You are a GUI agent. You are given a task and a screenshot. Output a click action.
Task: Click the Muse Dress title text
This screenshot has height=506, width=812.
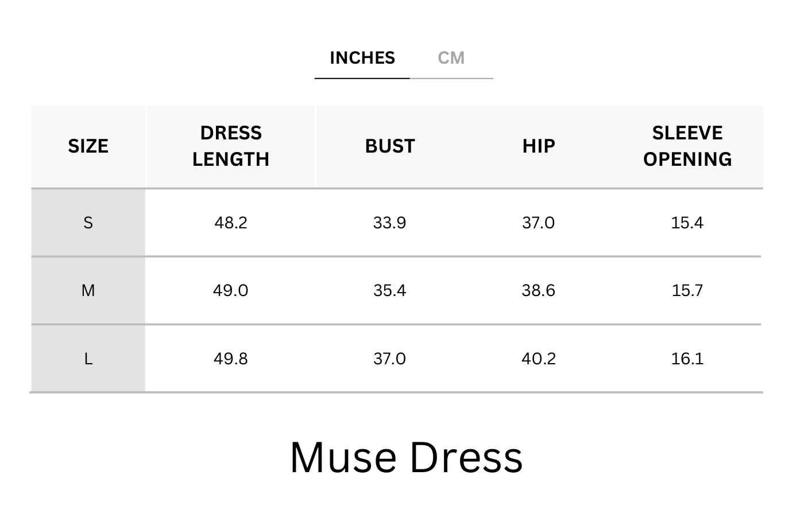pyautogui.click(x=407, y=457)
